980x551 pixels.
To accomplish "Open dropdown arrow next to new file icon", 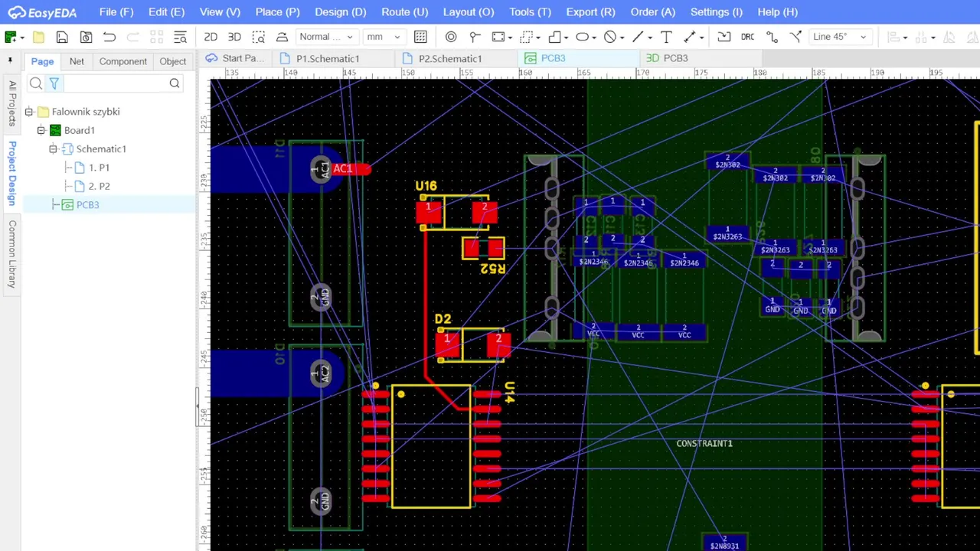I will click(22, 37).
